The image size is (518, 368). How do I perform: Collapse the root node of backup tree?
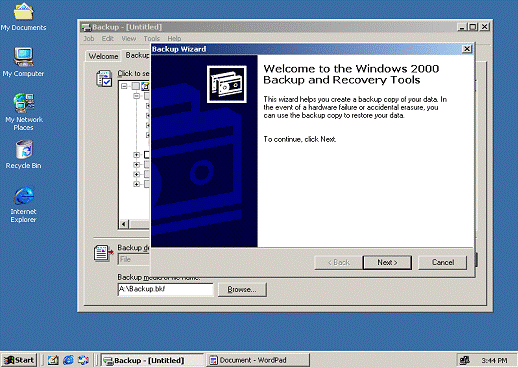pyautogui.click(x=124, y=86)
